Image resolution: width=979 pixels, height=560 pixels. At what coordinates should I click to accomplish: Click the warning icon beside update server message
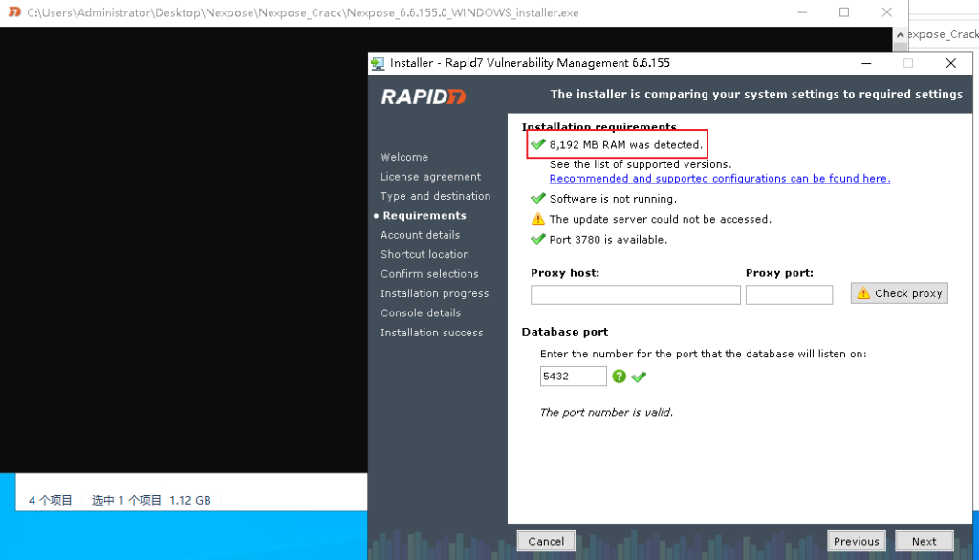pos(537,219)
